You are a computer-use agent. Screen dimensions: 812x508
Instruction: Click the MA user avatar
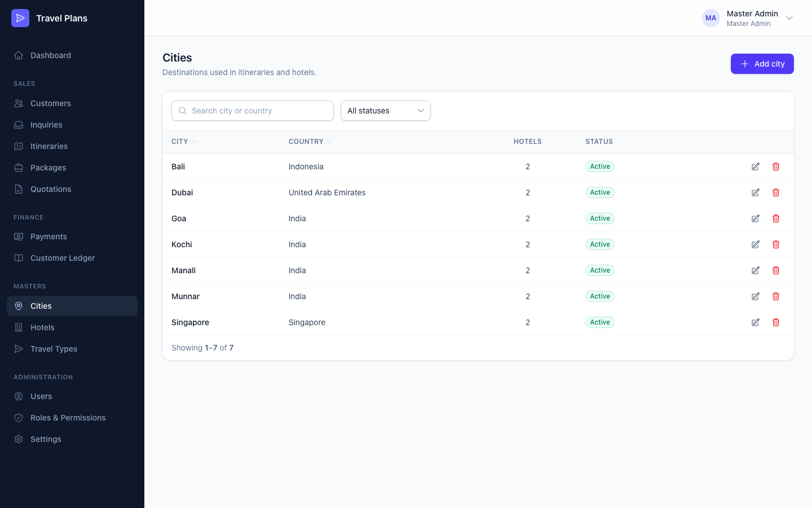(711, 18)
